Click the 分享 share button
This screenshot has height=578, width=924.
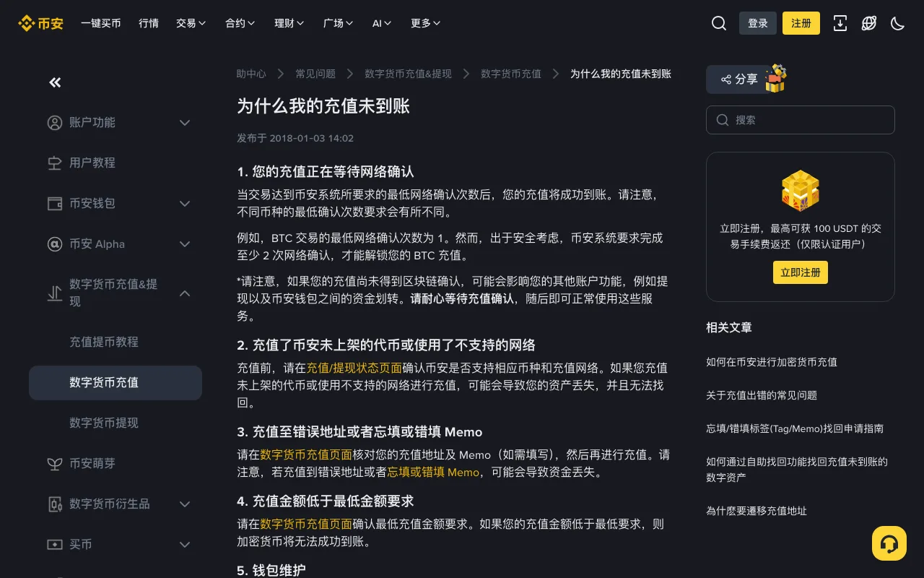739,79
